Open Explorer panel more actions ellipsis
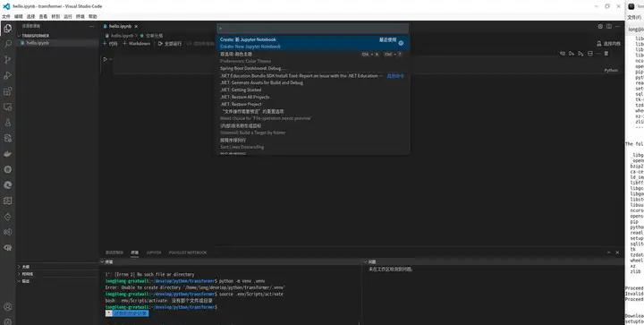 (x=91, y=26)
